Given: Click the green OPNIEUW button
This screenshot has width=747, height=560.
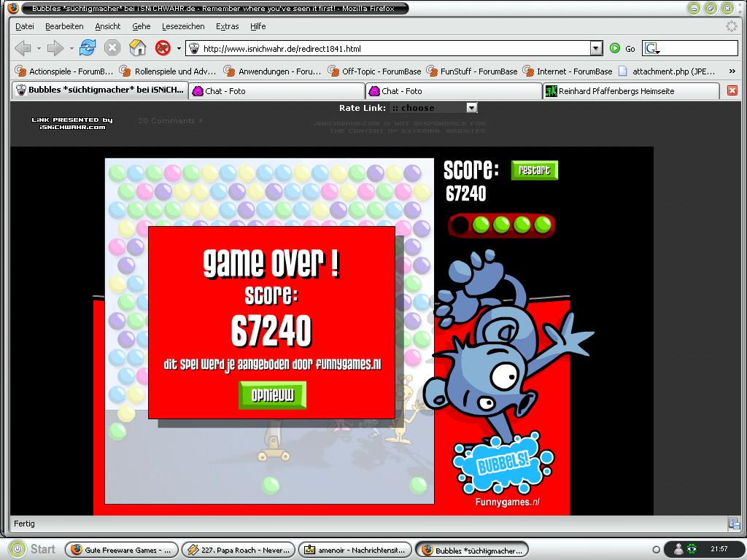Looking at the screenshot, I should (273, 395).
